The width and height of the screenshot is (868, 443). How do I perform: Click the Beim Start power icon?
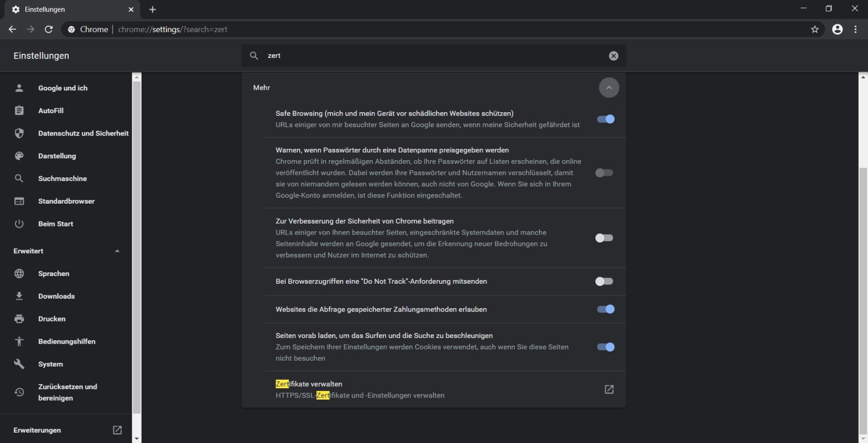[19, 224]
